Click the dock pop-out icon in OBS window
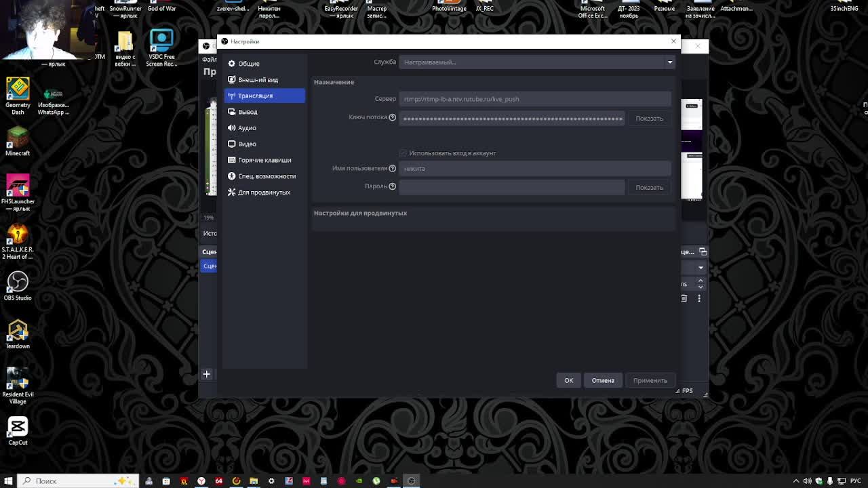 coord(703,252)
